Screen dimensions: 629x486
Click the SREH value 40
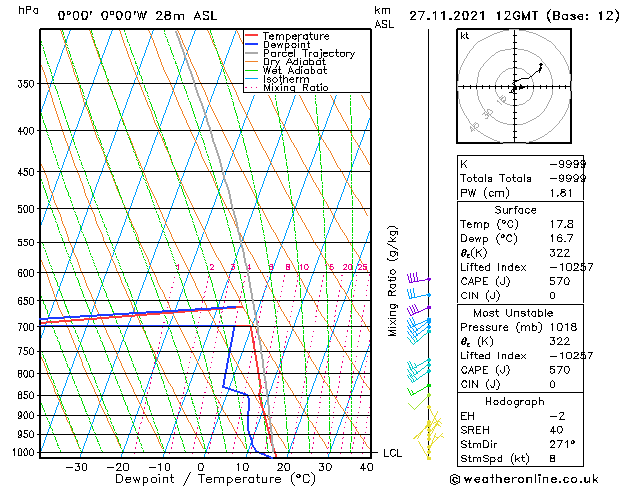556,430
